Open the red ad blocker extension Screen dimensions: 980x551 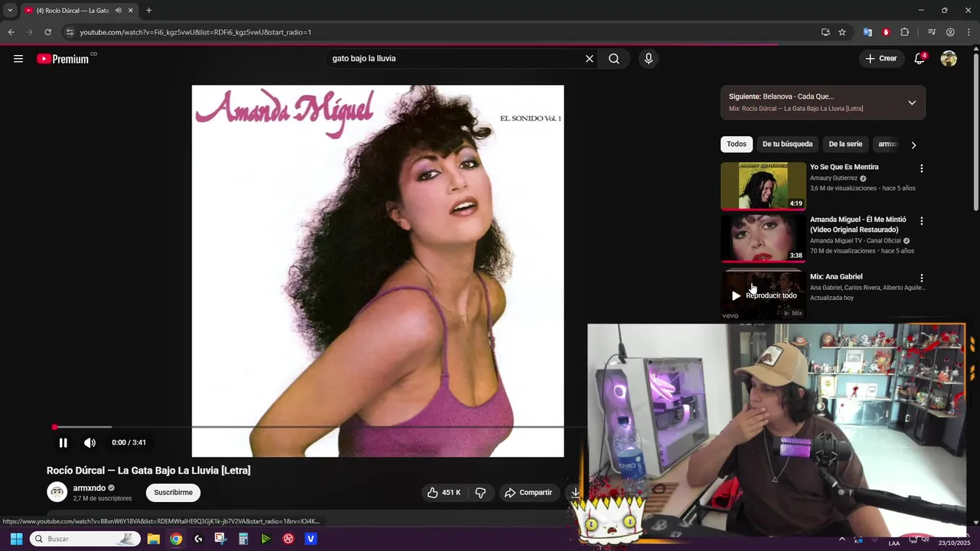[886, 32]
